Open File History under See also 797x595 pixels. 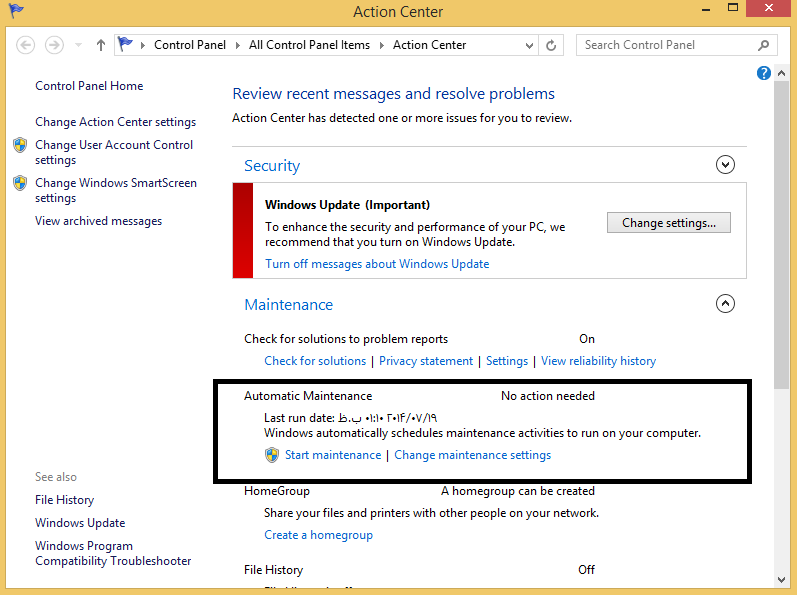coord(65,500)
